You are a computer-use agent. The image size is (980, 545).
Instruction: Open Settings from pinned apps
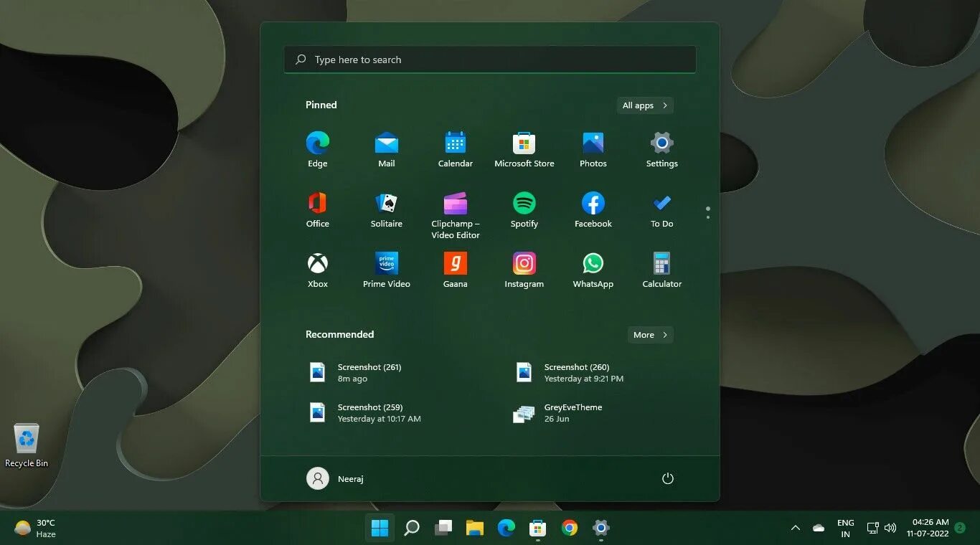662,149
